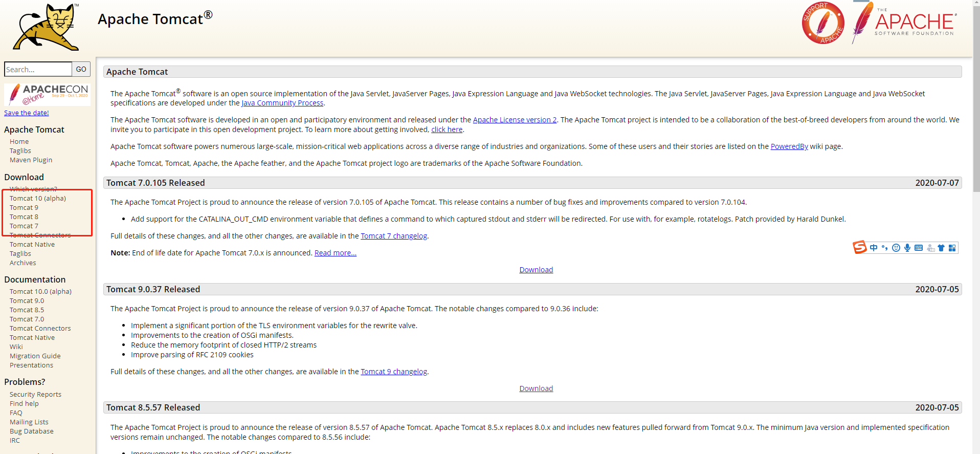Open the Migration Guide link
Screen dimensions: 980x454
[x=35, y=356]
